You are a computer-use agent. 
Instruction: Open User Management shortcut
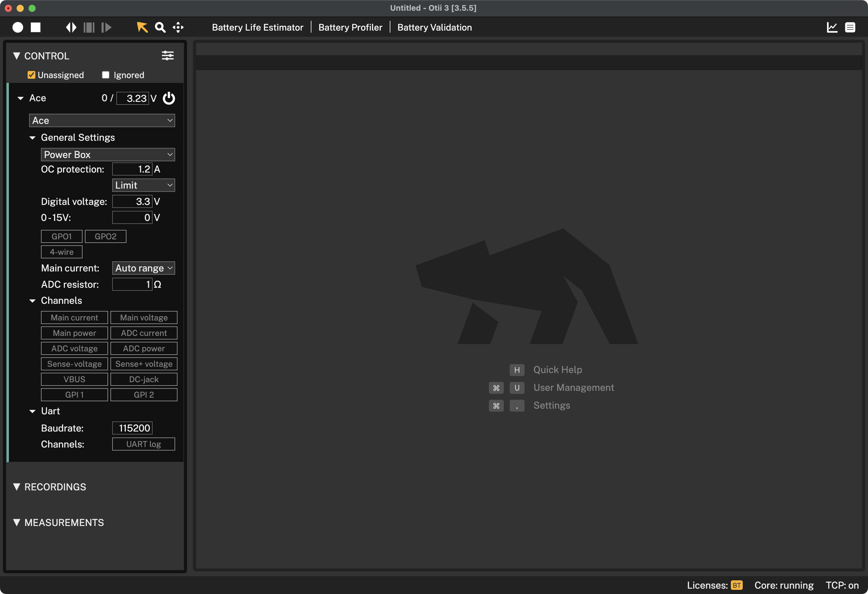tap(573, 388)
